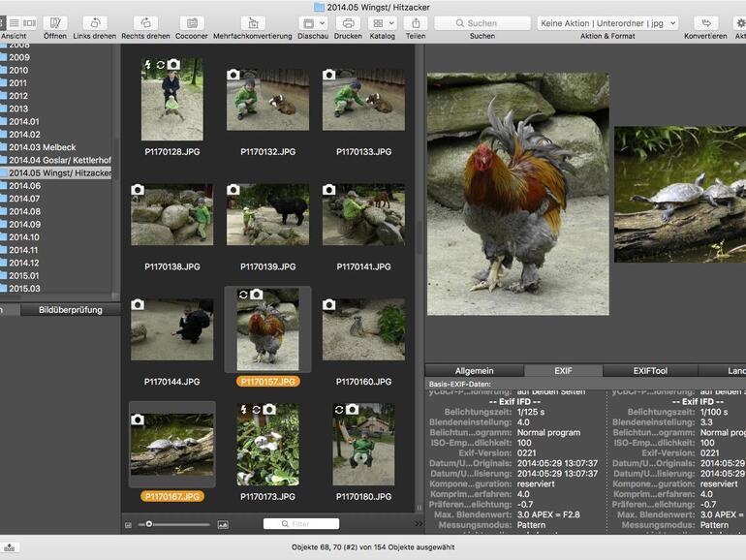Switch to the EXIF tab
Image resolution: width=746 pixels, height=560 pixels.
[563, 371]
